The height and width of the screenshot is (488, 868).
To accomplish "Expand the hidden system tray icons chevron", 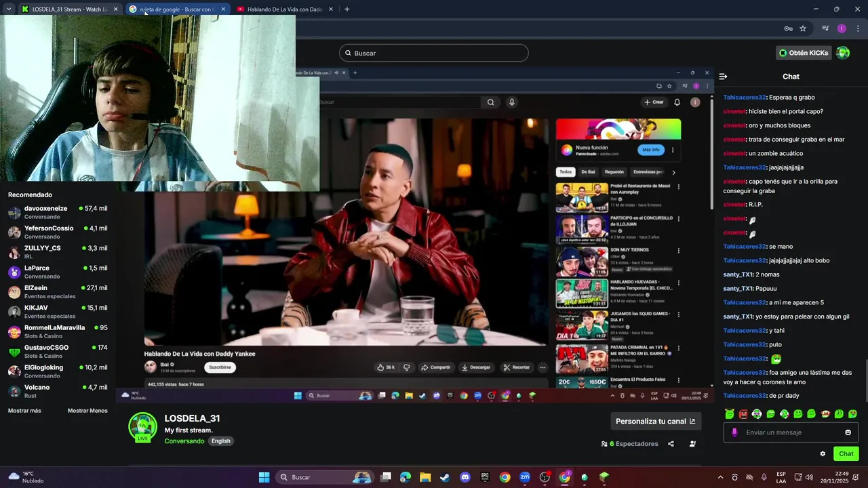I will click(x=720, y=477).
